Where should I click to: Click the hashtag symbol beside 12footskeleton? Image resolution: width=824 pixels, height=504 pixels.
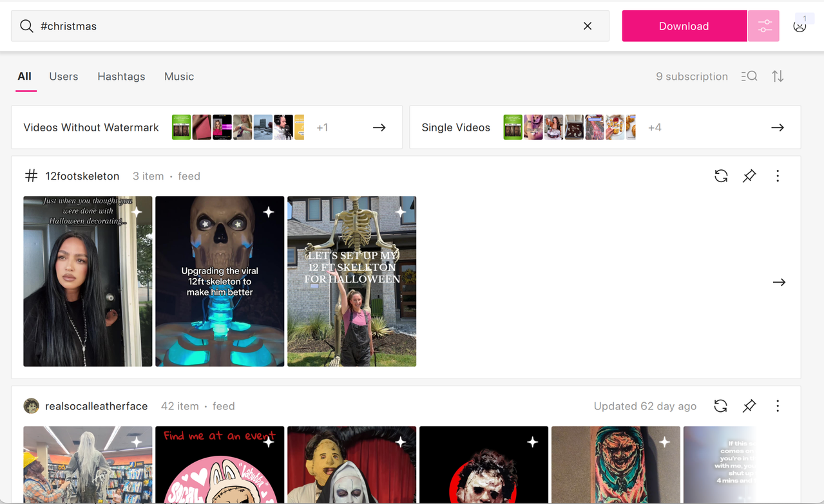[x=31, y=176]
